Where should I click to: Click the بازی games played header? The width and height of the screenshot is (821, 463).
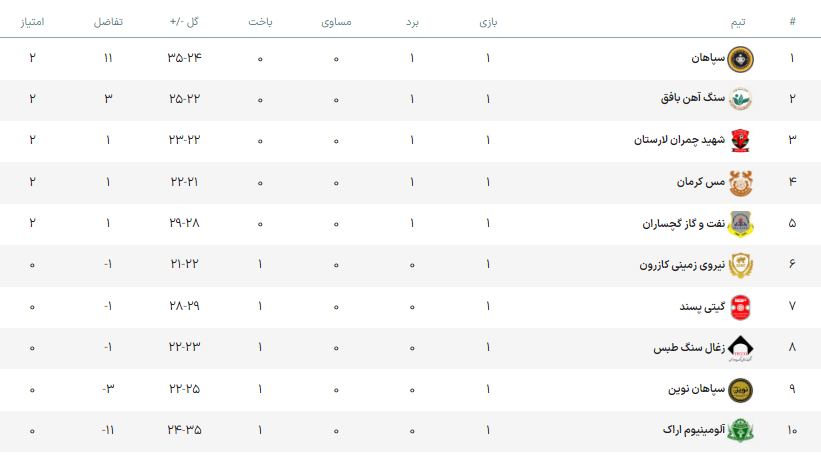[x=488, y=21]
